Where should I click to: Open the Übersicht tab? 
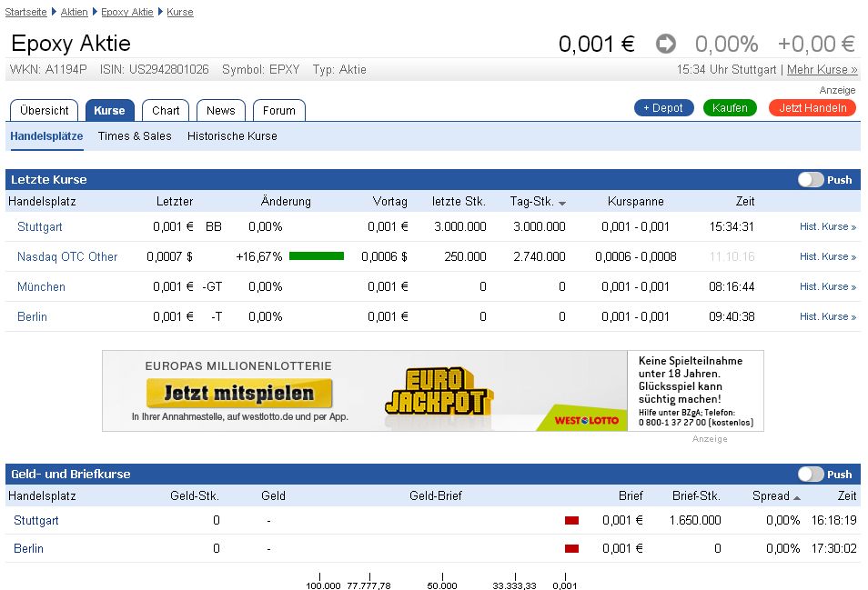click(x=45, y=111)
